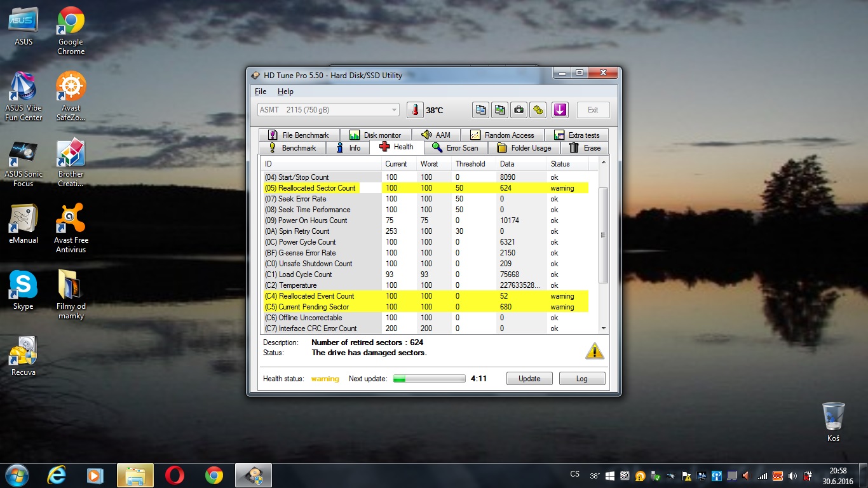Open the Help menu
868x488 pixels.
click(285, 91)
